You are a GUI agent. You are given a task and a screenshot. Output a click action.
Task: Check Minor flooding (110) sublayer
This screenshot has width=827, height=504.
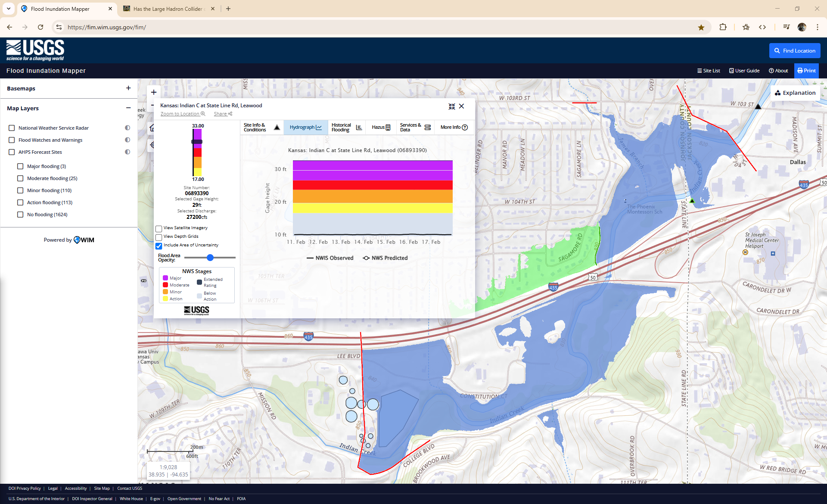pyautogui.click(x=20, y=190)
